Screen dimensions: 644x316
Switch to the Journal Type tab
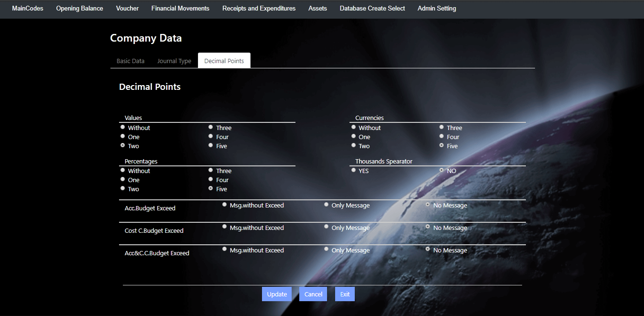click(174, 61)
